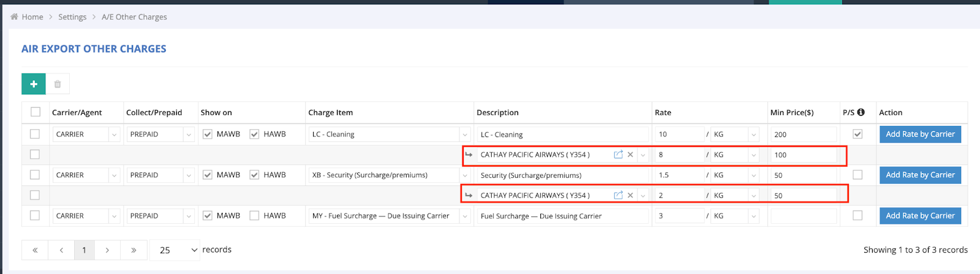
Task: Click the trash delete icon
Action: (58, 84)
